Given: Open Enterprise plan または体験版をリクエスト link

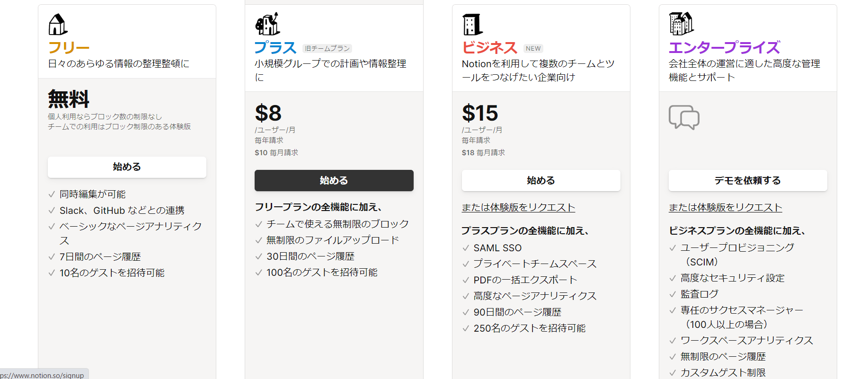Looking at the screenshot, I should pos(725,207).
